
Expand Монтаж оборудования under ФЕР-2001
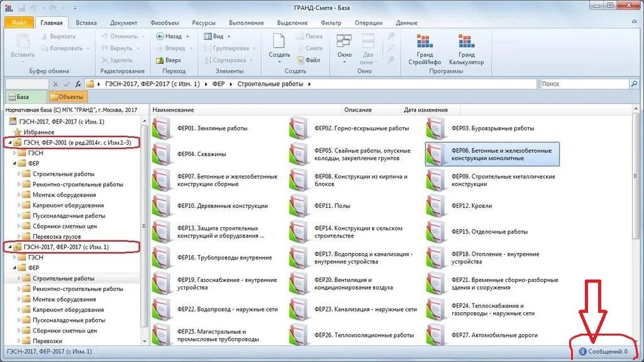coord(19,195)
